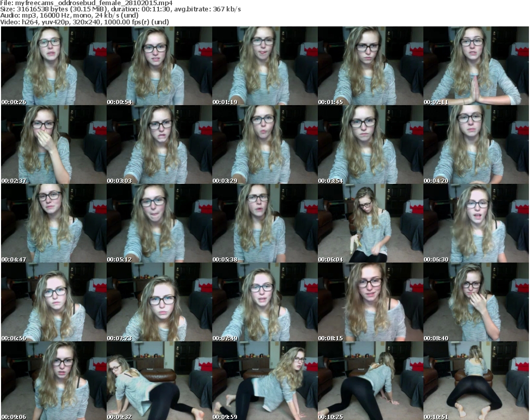Open the thumbnail stamped 00:09:32
This screenshot has width=530, height=420.
tap(159, 381)
